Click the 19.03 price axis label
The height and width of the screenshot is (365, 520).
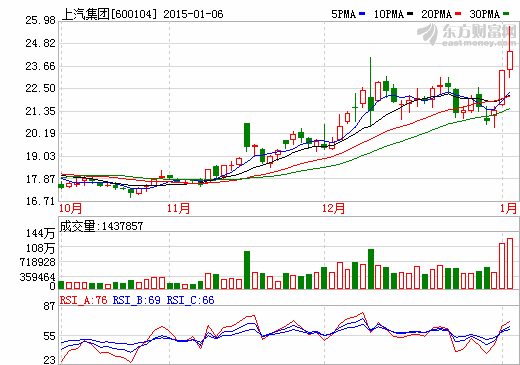point(40,156)
